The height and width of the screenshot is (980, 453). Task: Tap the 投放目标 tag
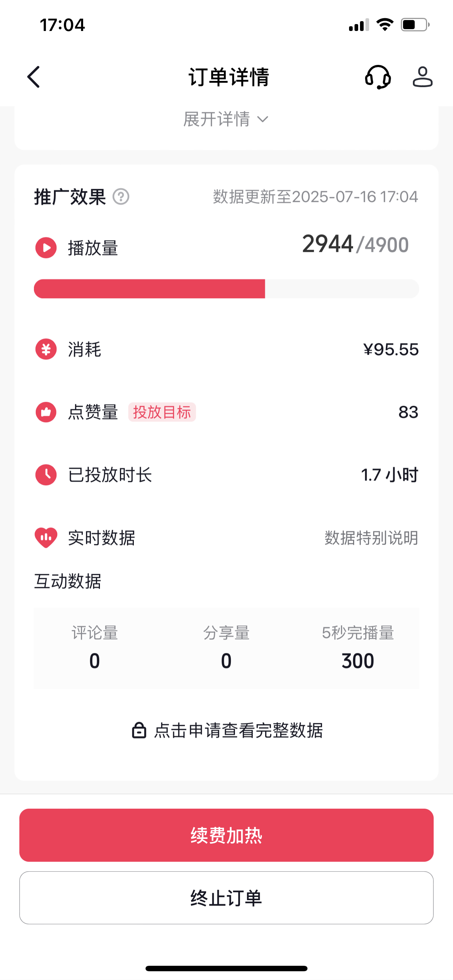click(x=162, y=412)
